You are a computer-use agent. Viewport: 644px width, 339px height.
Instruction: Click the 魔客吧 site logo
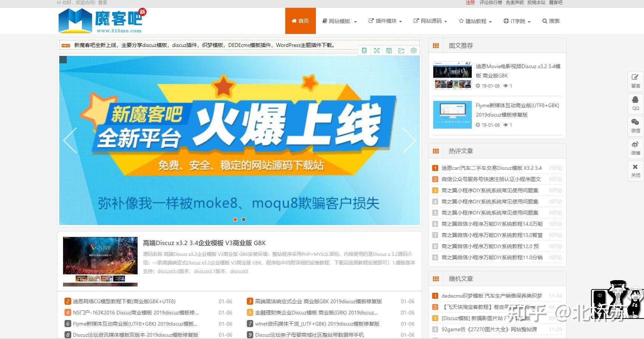pyautogui.click(x=102, y=20)
